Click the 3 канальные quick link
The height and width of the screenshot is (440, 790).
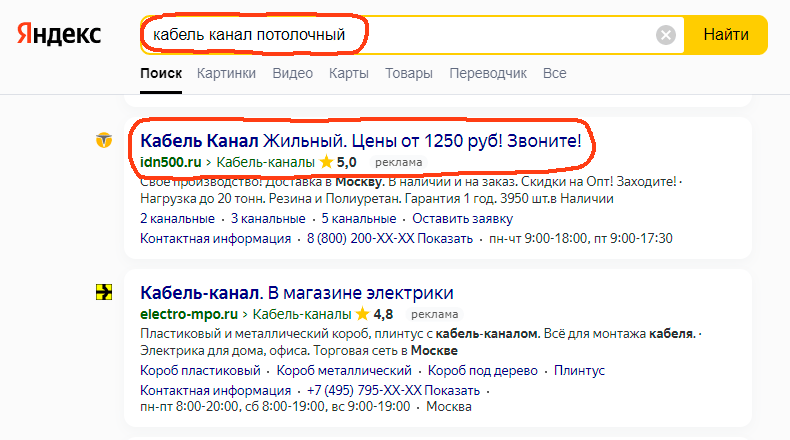coord(268,219)
